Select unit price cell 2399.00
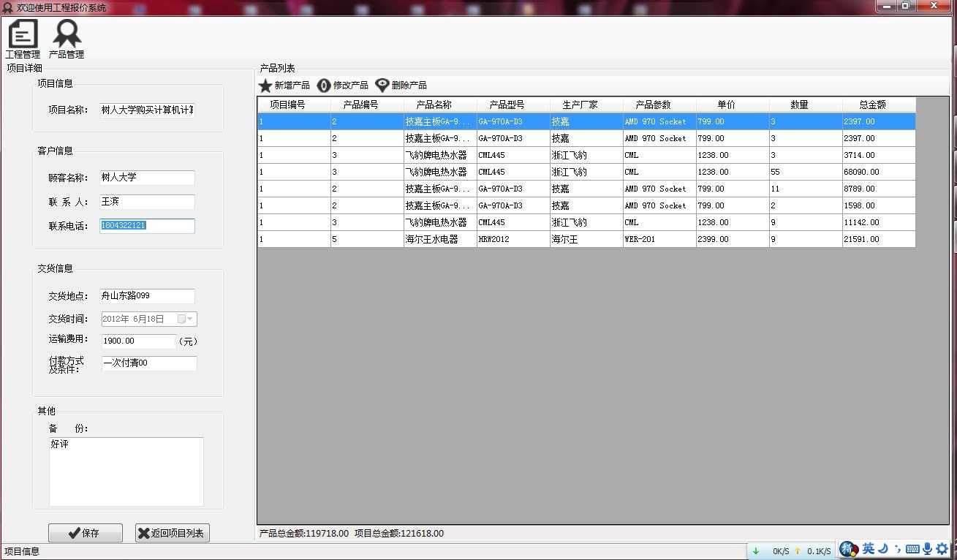Screen dimensions: 957x560 point(733,239)
